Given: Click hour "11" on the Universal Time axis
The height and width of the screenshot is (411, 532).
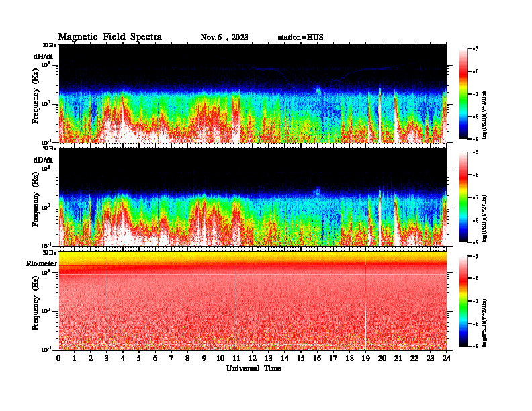Looking at the screenshot, I should [x=236, y=358].
